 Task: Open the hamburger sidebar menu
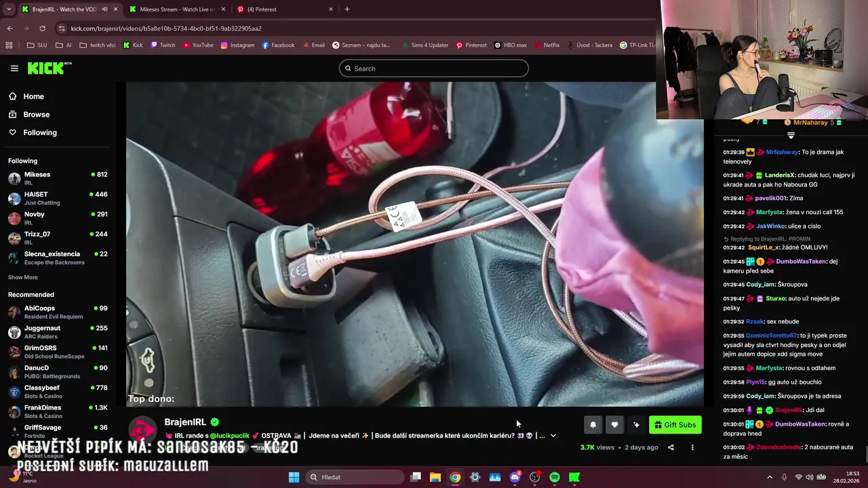click(14, 68)
